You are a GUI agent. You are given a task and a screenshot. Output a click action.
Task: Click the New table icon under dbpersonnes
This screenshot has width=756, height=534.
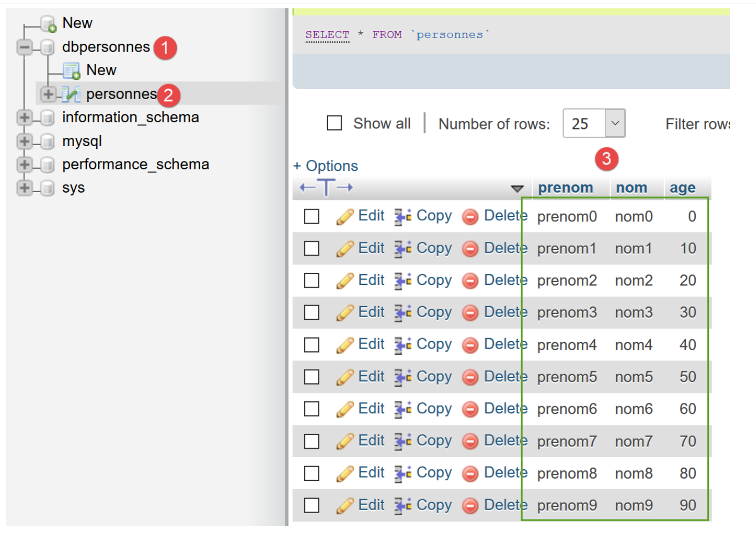[71, 71]
